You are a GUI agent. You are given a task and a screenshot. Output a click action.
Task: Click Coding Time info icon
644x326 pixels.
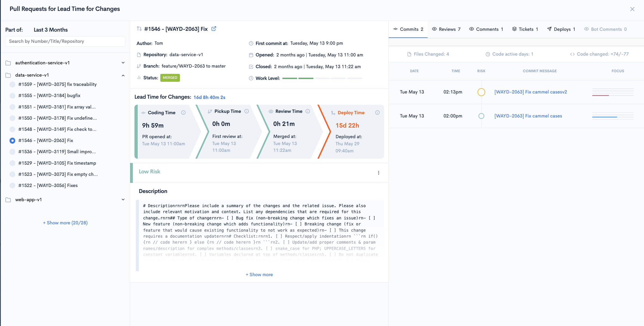[x=183, y=113]
